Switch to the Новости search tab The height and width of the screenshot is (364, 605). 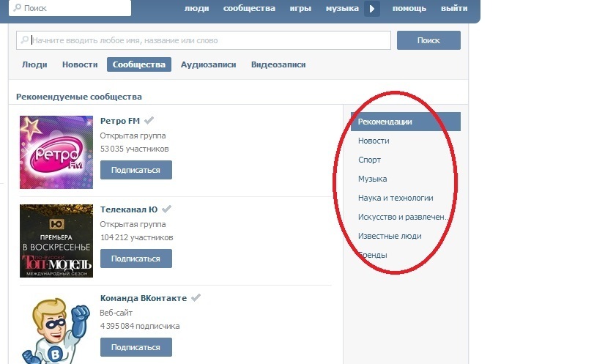coord(80,64)
